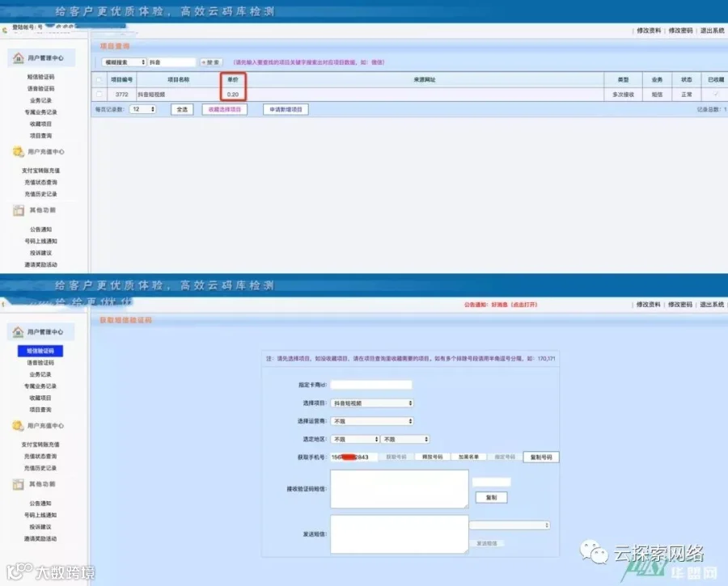This screenshot has height=586, width=728.
Task: Click the 退出系统 link on the 获取短信验证码 page
Action: 712,305
